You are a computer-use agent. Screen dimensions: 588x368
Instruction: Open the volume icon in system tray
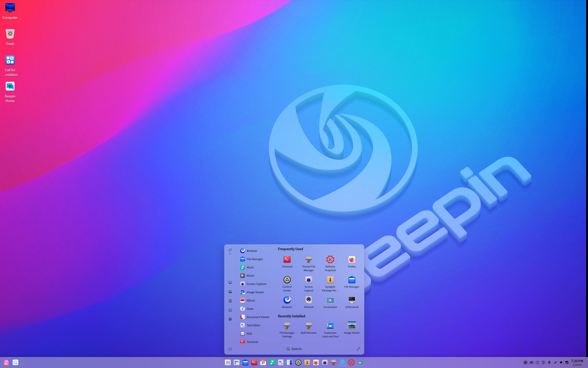coord(561,362)
